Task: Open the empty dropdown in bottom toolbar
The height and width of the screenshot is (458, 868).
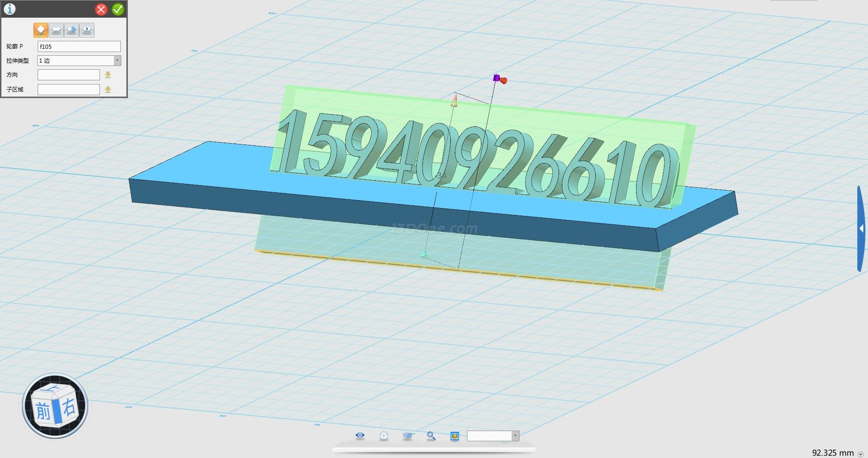Action: (x=493, y=436)
